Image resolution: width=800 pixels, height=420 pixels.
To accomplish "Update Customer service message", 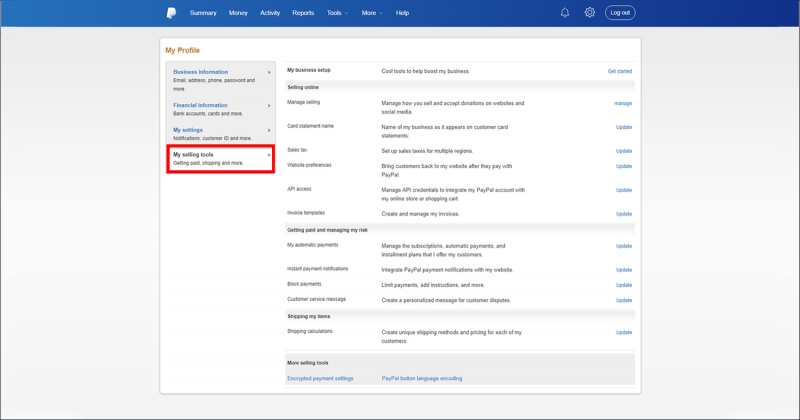I will pyautogui.click(x=623, y=301).
